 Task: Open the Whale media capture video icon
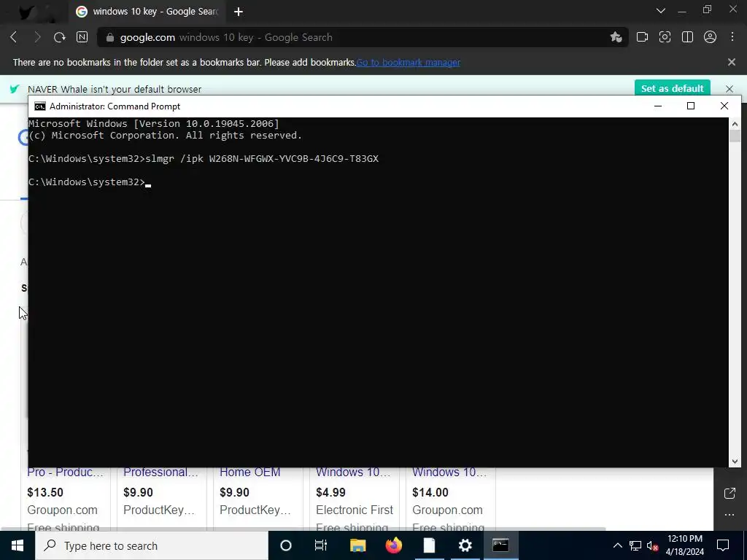click(642, 37)
